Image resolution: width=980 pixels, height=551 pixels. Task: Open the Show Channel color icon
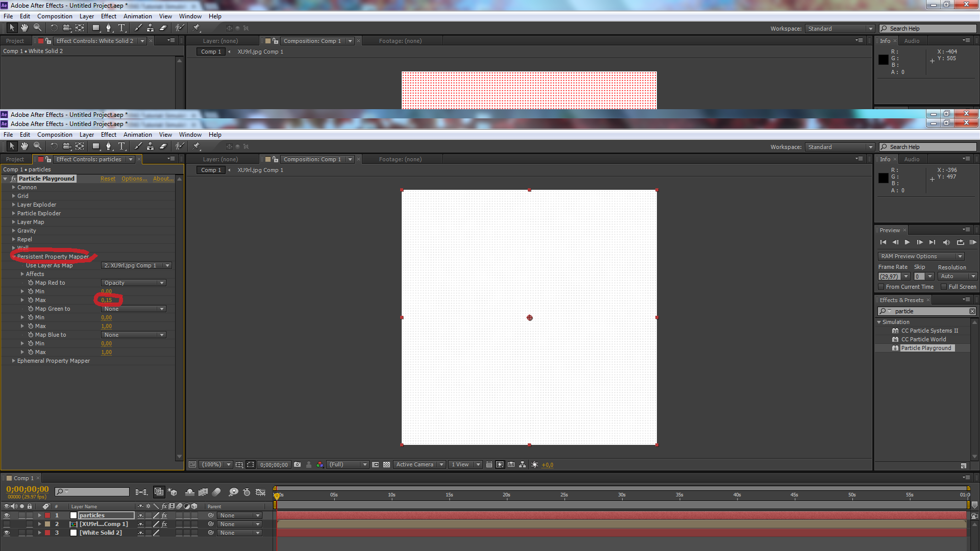point(320,465)
